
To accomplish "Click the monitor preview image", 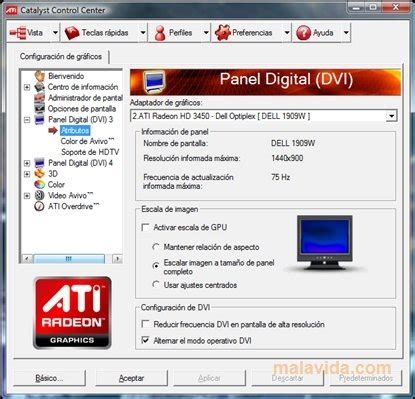I will [325, 243].
